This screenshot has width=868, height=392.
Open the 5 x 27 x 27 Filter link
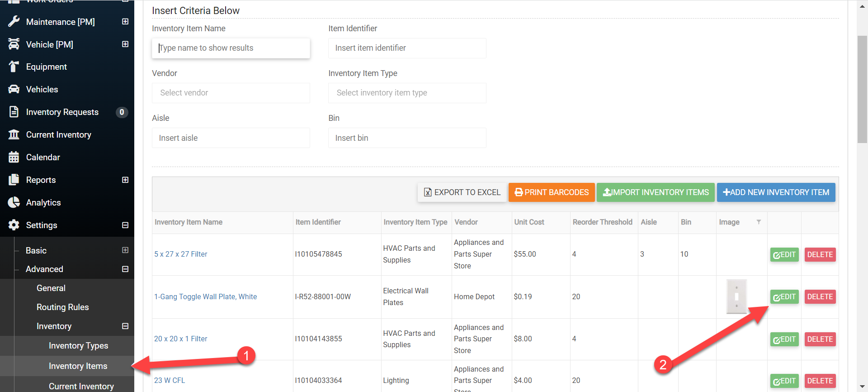[x=180, y=254]
